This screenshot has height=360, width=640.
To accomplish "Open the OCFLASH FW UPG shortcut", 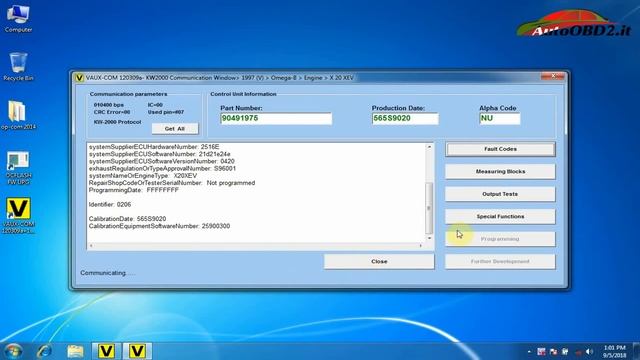I will [18, 167].
